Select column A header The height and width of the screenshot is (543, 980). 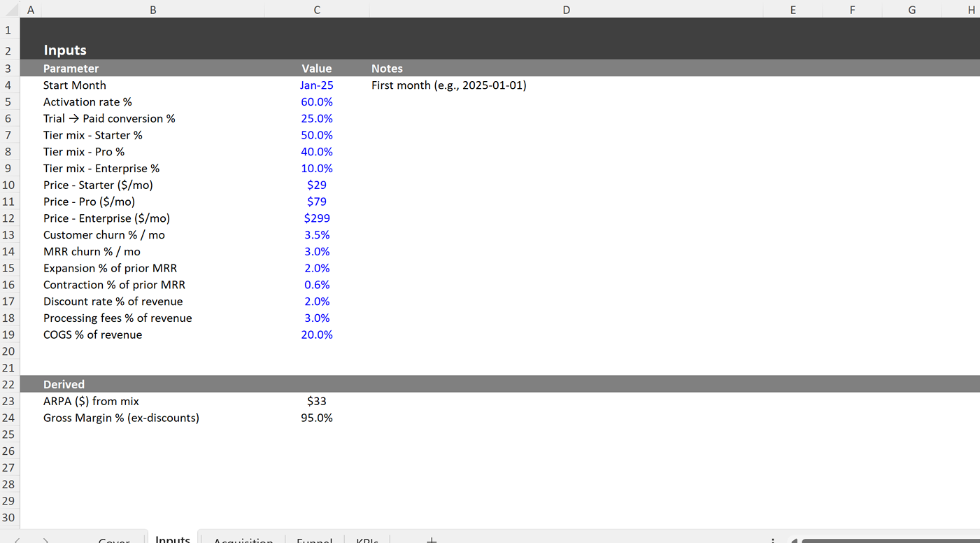[x=30, y=9]
